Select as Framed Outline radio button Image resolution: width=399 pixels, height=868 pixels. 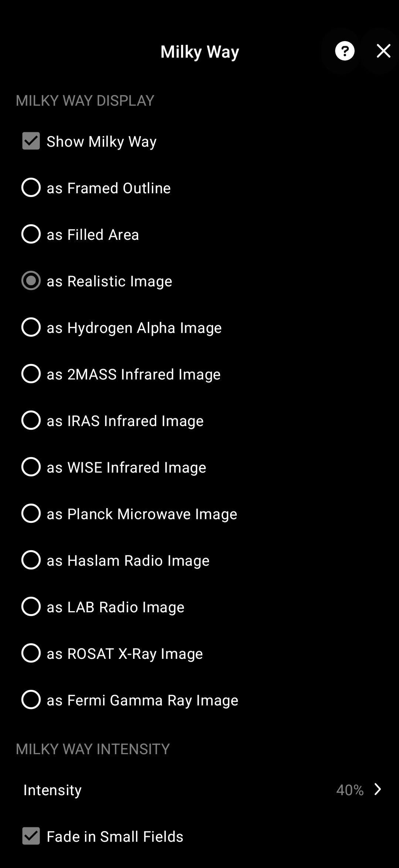coord(31,188)
